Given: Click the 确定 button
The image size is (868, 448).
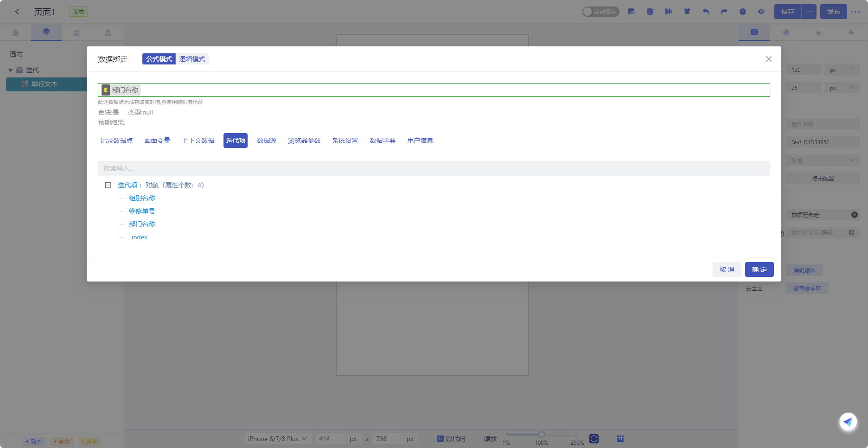Looking at the screenshot, I should [759, 269].
